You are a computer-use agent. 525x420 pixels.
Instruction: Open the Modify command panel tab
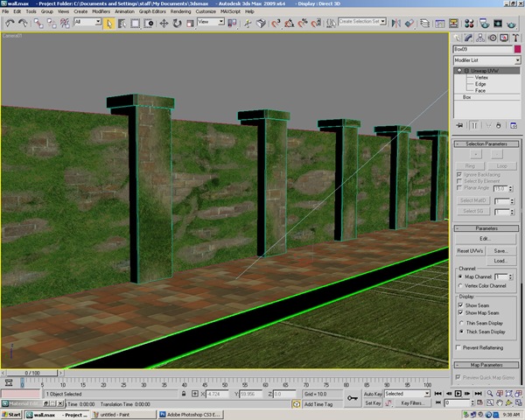pos(469,36)
